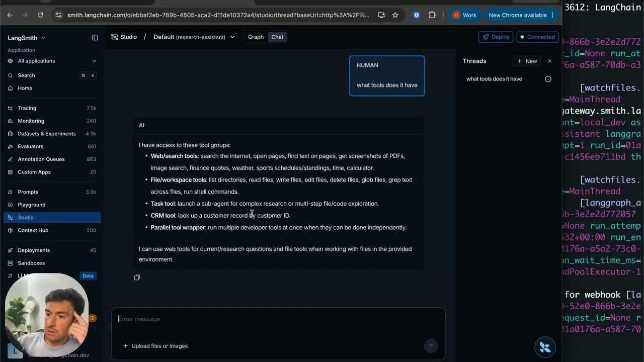Open the LangSmith workspace dropdown
Viewport: 644px width, 362px height.
point(26,38)
